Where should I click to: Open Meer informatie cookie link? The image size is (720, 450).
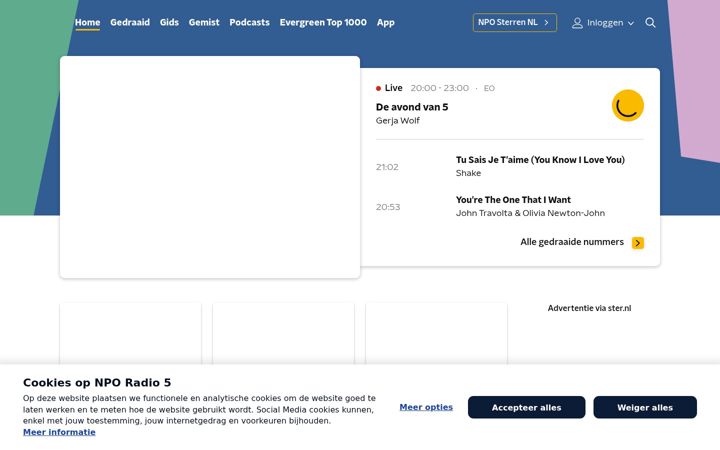click(x=59, y=432)
